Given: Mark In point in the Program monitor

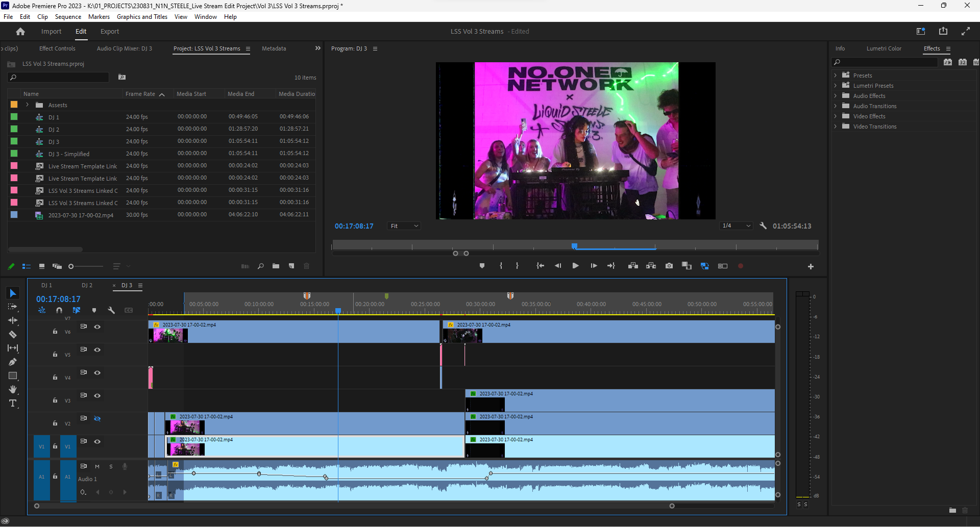Looking at the screenshot, I should point(501,266).
